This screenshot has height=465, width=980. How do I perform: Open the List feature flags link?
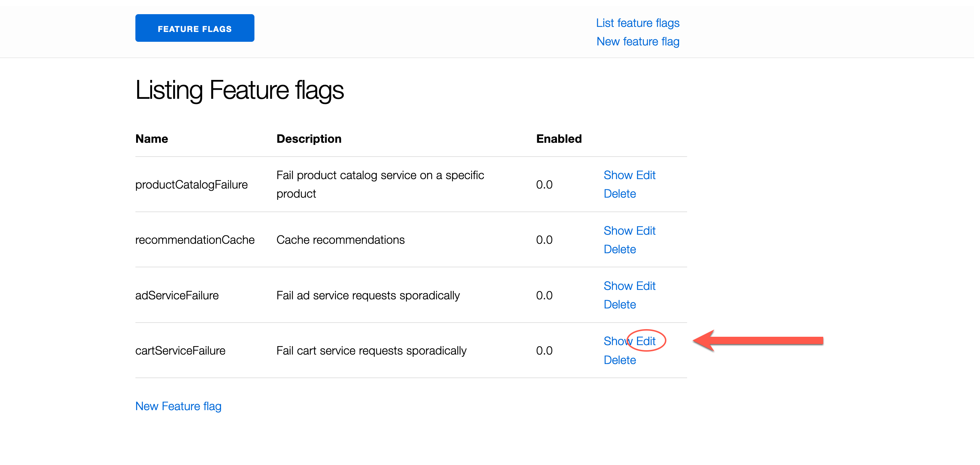(x=637, y=23)
